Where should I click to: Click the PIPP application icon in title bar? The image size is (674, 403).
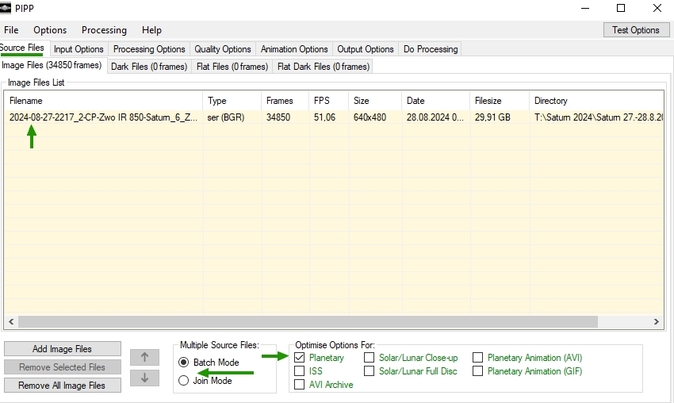coord(7,8)
